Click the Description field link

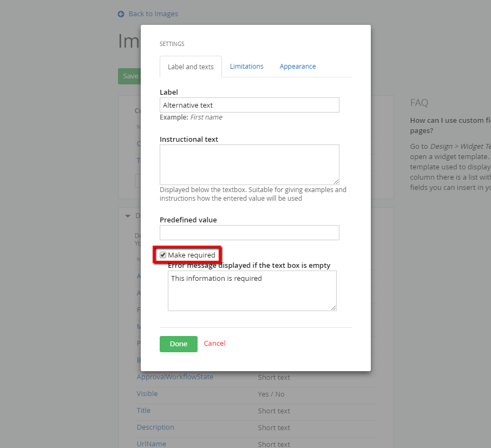coord(155,427)
